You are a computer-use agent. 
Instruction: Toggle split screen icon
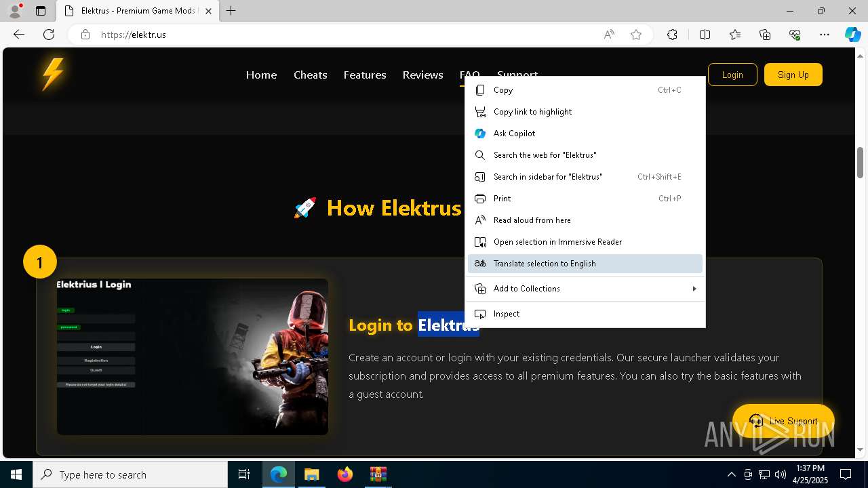click(705, 35)
